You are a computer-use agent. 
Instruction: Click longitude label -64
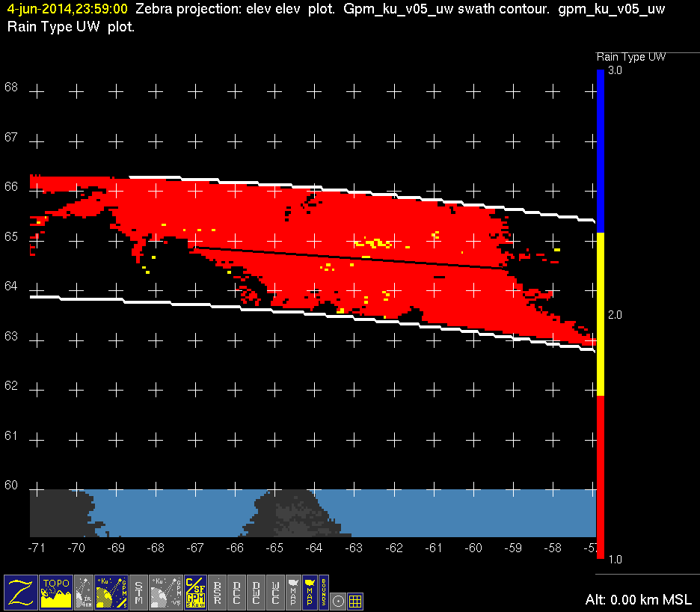(314, 548)
